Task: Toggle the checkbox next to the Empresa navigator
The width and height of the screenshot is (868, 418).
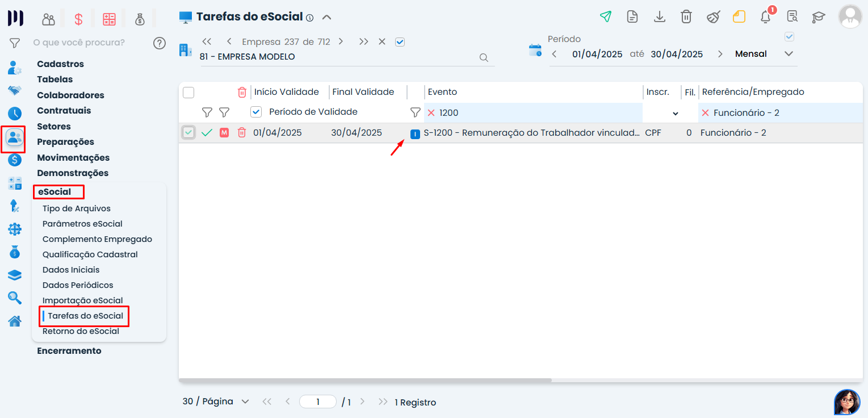Action: click(x=400, y=41)
